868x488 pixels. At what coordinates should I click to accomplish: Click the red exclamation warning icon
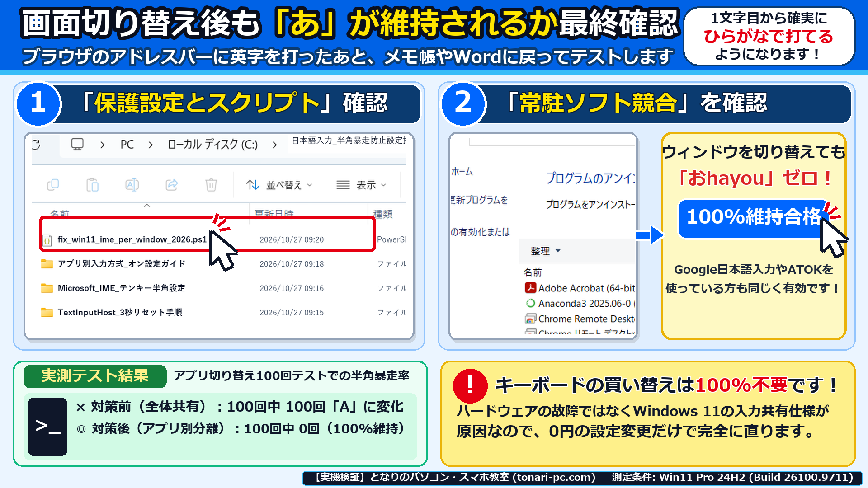470,385
